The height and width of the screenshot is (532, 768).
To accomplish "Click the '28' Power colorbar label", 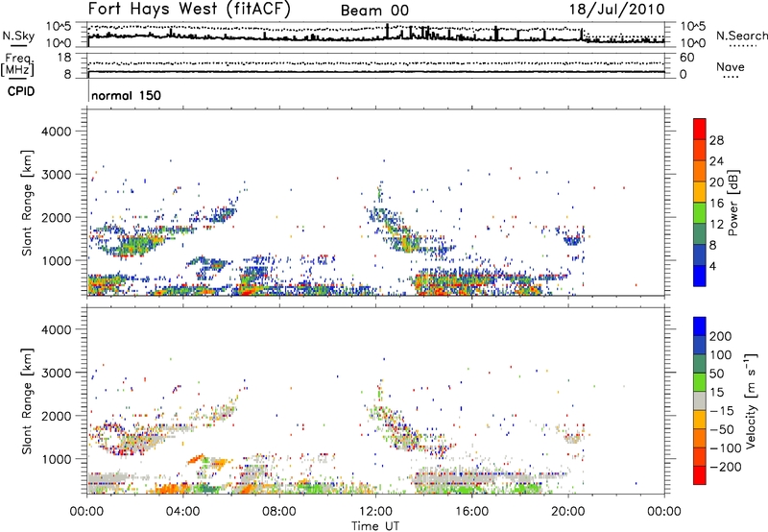I will point(716,140).
